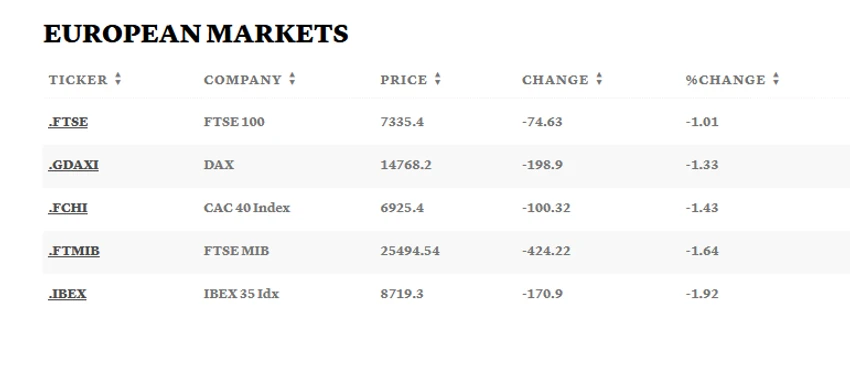
Task: Sort table by the Change sort arrows
Action: [x=599, y=79]
